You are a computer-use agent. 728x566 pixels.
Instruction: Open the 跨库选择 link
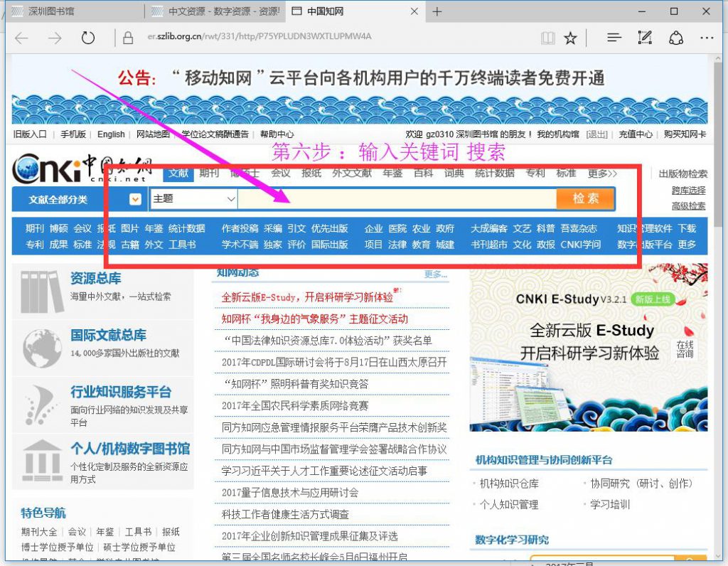(x=688, y=190)
